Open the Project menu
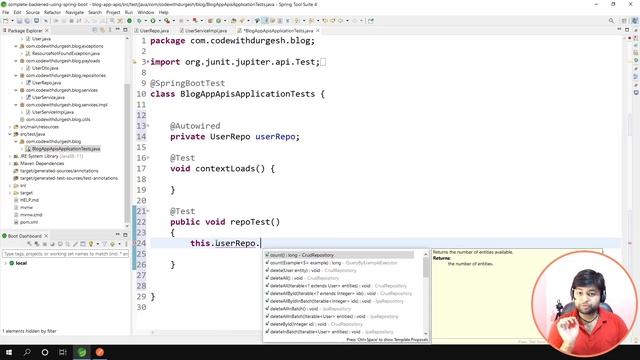 point(113,12)
